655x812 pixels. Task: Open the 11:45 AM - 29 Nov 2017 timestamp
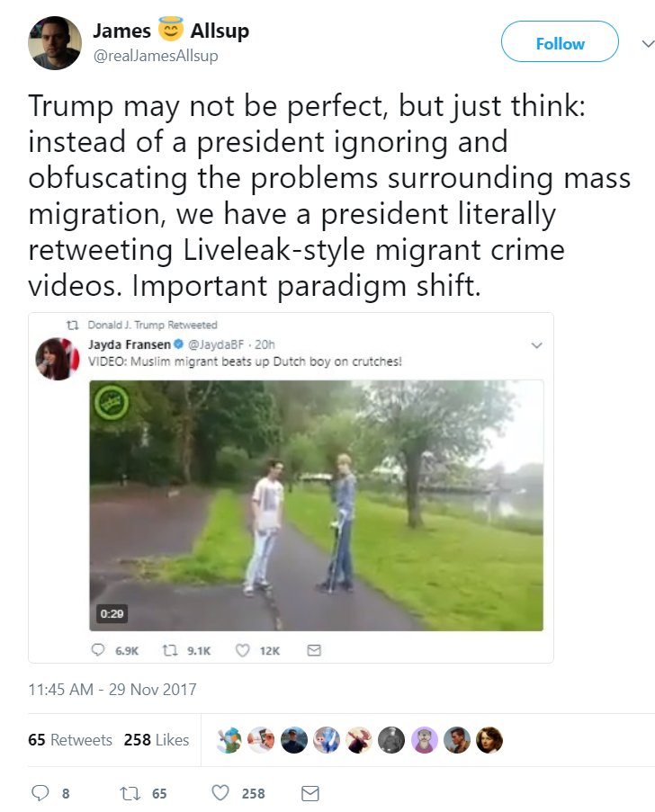click(112, 690)
